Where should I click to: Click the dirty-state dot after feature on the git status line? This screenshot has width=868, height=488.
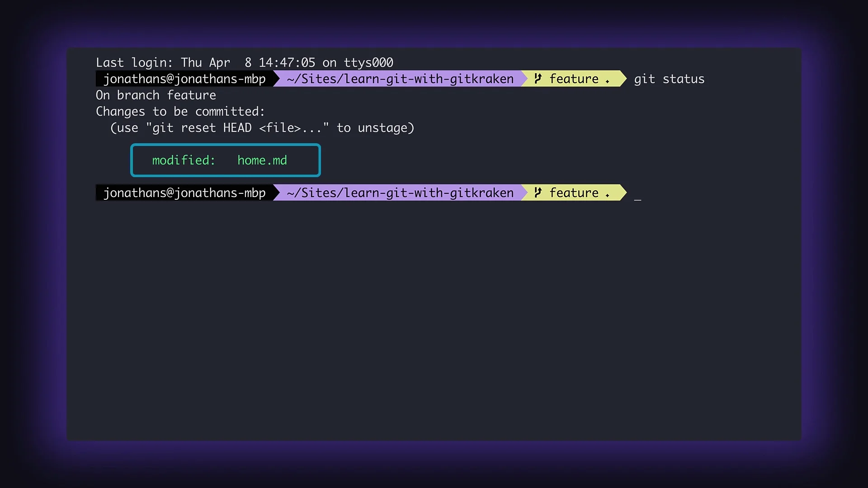607,82
